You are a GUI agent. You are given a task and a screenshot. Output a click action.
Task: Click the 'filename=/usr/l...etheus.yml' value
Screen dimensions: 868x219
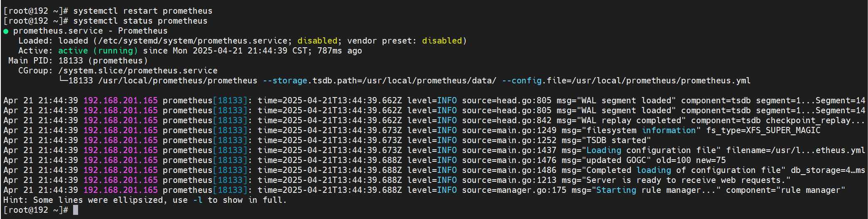[796, 150]
